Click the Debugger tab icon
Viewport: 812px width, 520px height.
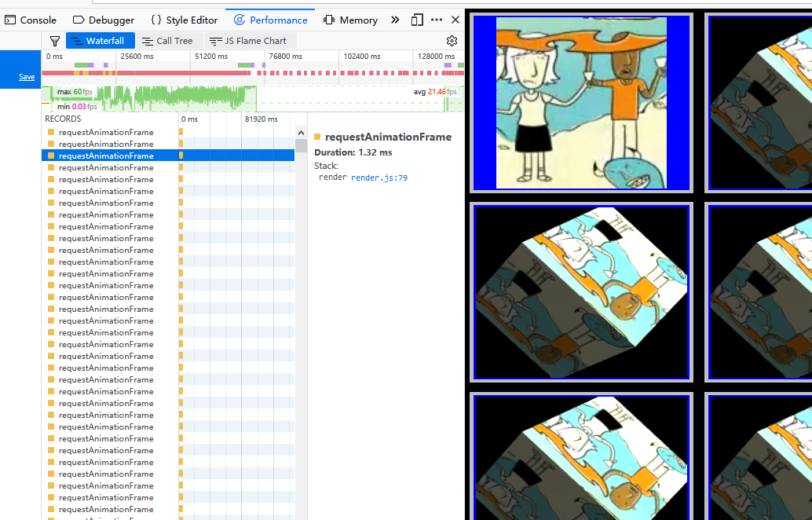(x=79, y=20)
